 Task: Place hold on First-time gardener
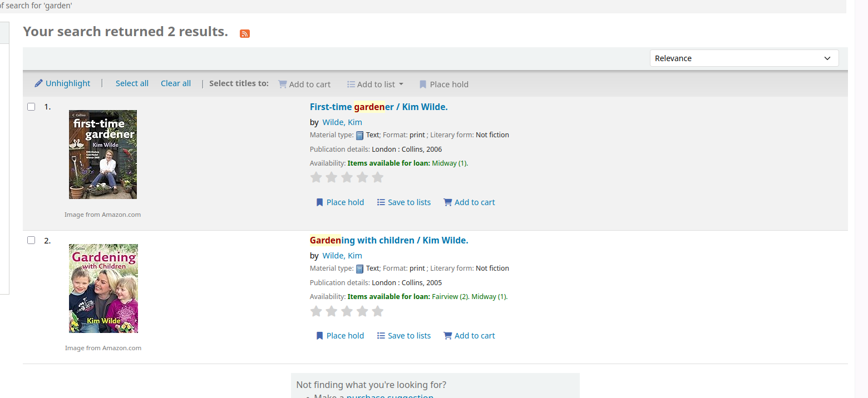[339, 202]
